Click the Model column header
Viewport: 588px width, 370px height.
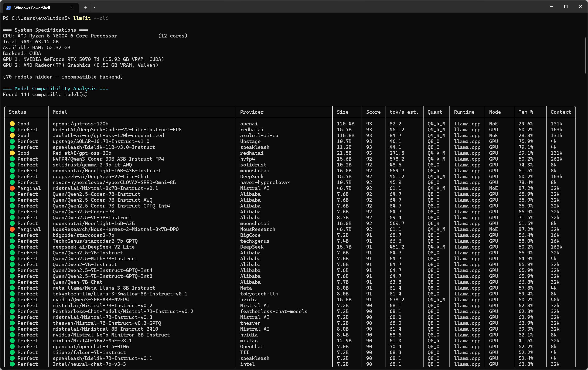(x=60, y=112)
